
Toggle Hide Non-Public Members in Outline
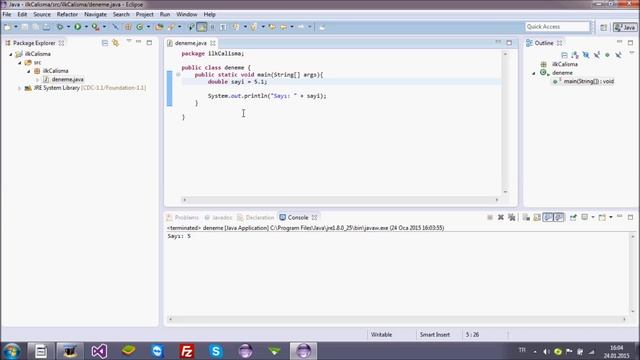click(x=607, y=55)
